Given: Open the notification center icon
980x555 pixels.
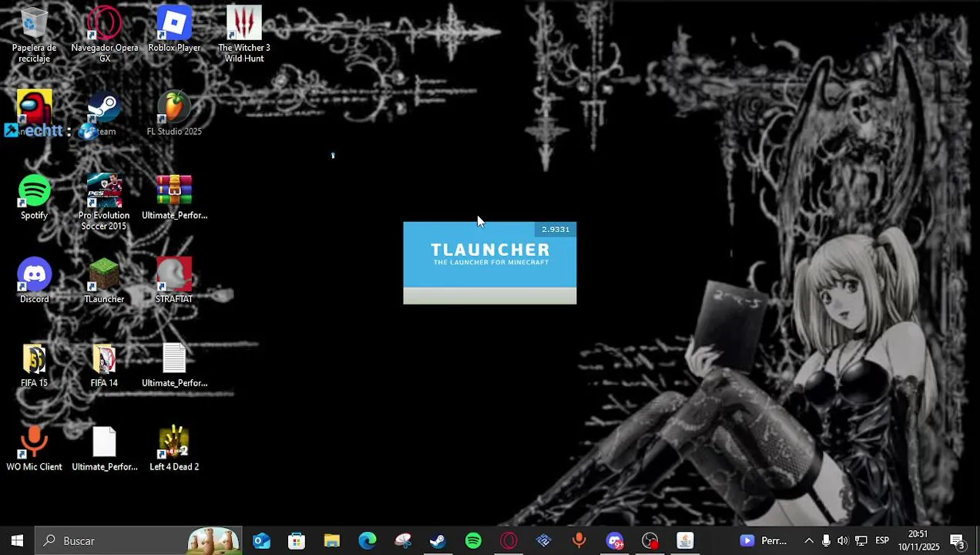Looking at the screenshot, I should click(x=958, y=541).
